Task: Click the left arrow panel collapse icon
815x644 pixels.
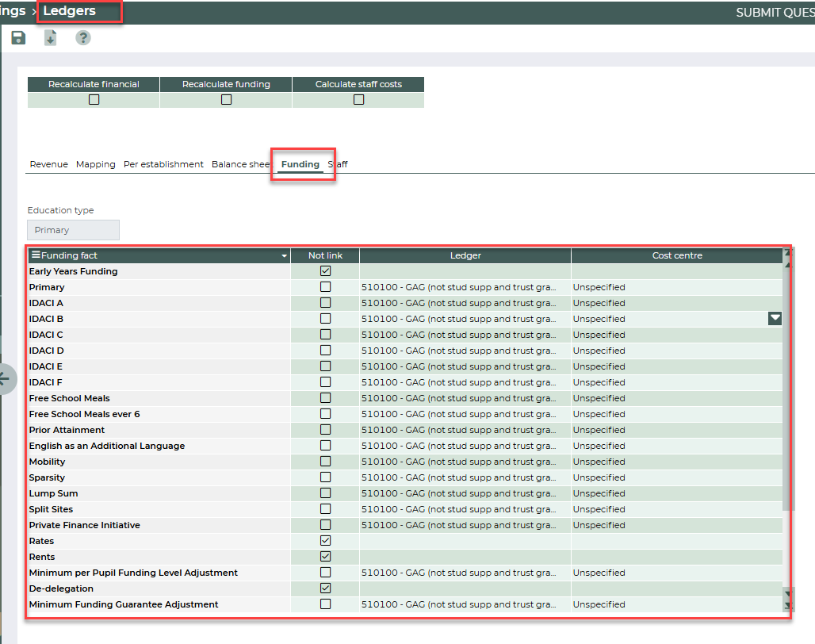Action: click(x=6, y=379)
